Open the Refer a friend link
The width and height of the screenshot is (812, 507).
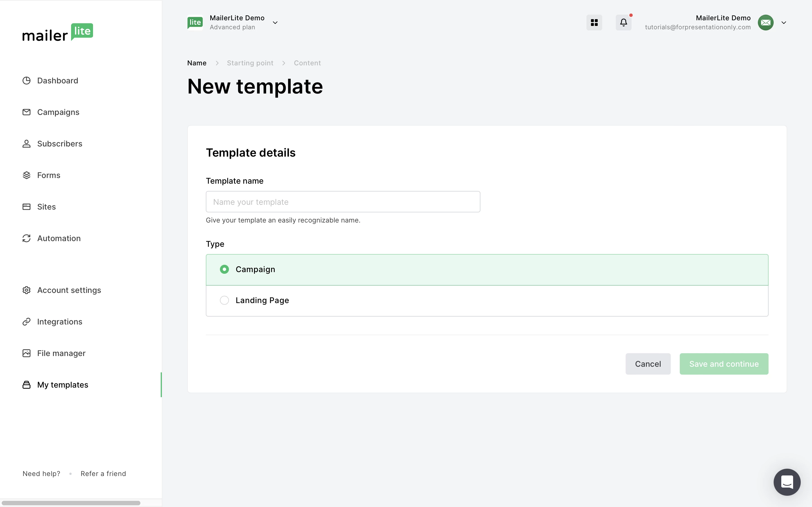pyautogui.click(x=103, y=473)
